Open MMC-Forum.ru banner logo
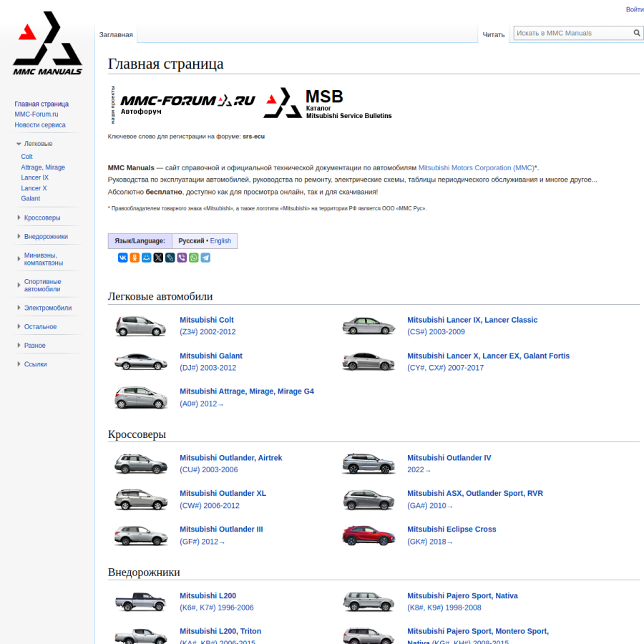644x644 pixels. click(187, 104)
